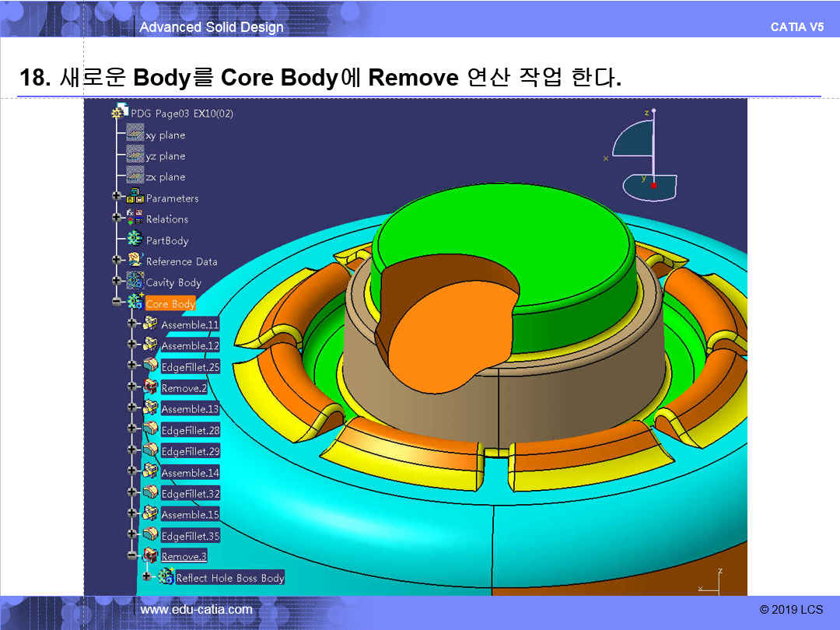Click the EdgeFillet.25 feature icon
Image resolution: width=840 pixels, height=630 pixels.
coord(150,366)
